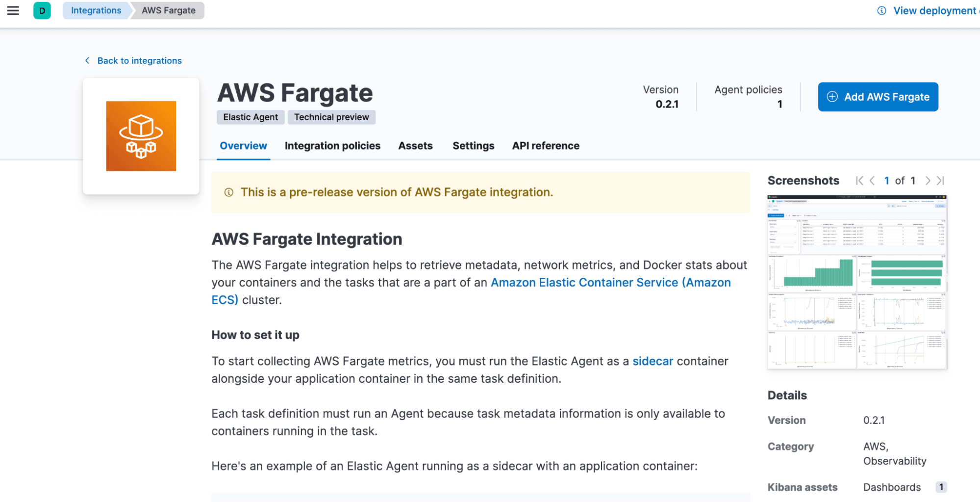Follow the sidecar hyperlink

[653, 361]
